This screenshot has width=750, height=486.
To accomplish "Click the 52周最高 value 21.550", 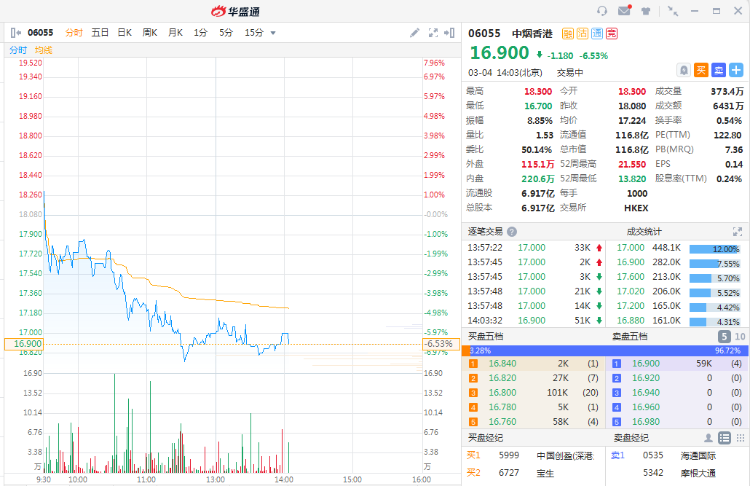I will coord(632,164).
